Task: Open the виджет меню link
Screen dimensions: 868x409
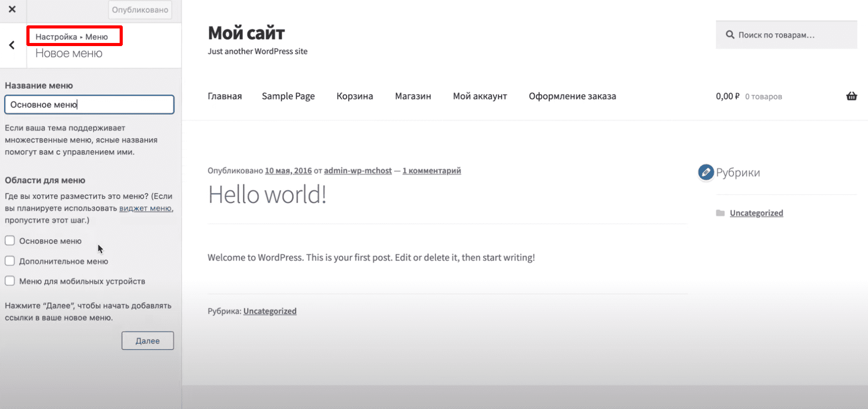Action: [x=146, y=208]
